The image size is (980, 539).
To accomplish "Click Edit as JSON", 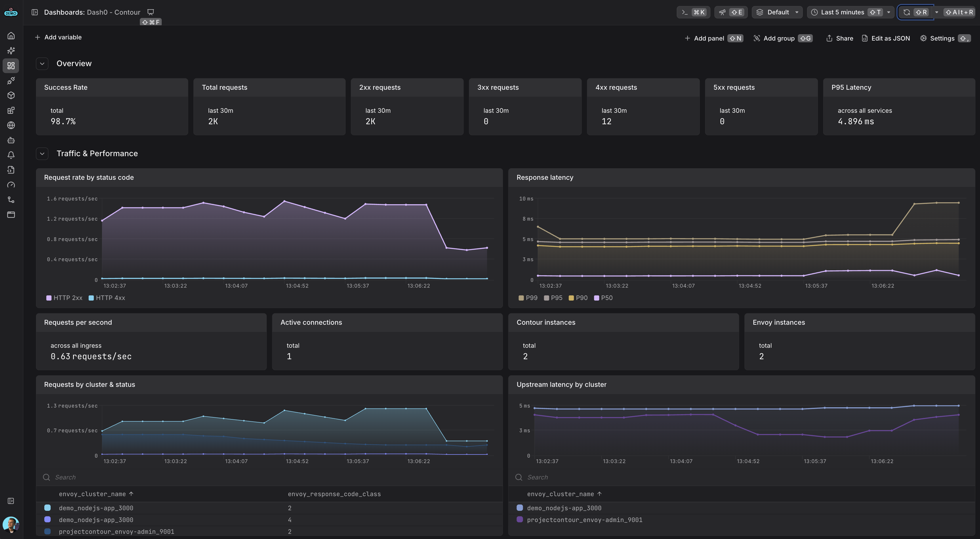I will pyautogui.click(x=886, y=39).
